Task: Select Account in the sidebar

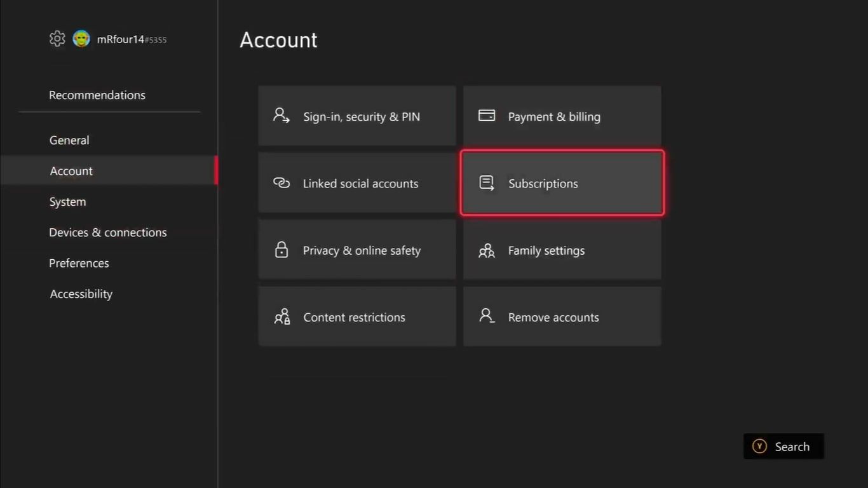Action: click(x=71, y=171)
